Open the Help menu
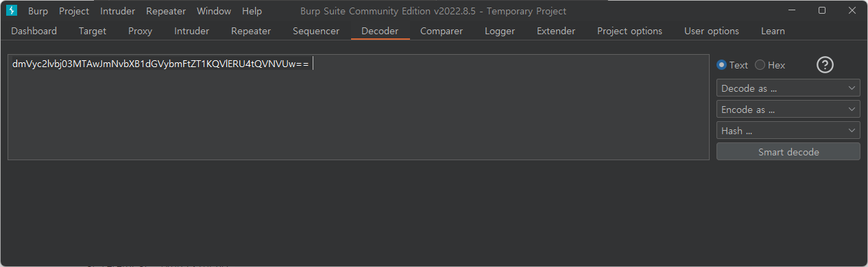Viewport: 868px width, 267px height. coord(252,11)
